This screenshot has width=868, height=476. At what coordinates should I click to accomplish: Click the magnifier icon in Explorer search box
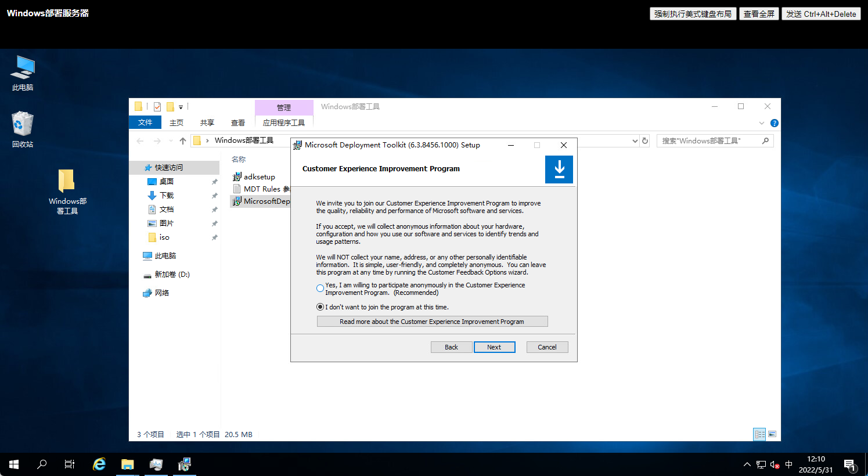pyautogui.click(x=765, y=140)
